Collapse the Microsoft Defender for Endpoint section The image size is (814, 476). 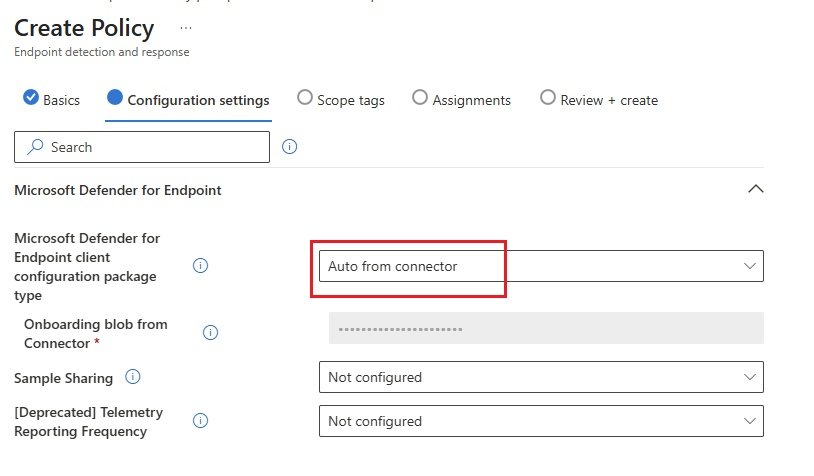pos(756,189)
